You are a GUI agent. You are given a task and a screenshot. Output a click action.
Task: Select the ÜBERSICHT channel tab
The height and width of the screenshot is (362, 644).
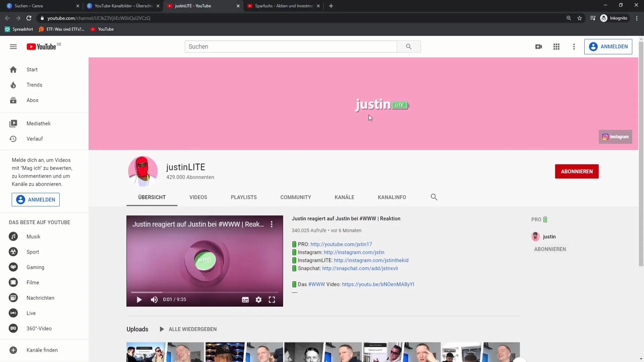[152, 197]
